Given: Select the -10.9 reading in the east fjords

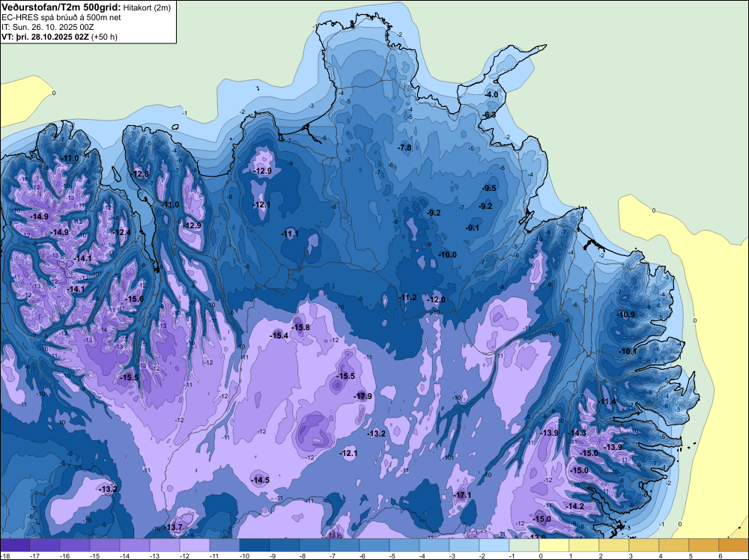Looking at the screenshot, I should coord(626,314).
